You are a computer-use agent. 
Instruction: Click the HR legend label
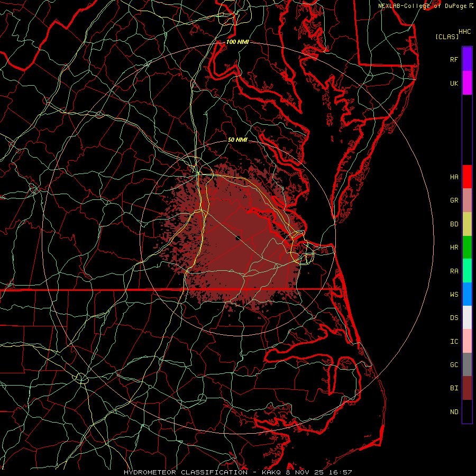tap(454, 248)
